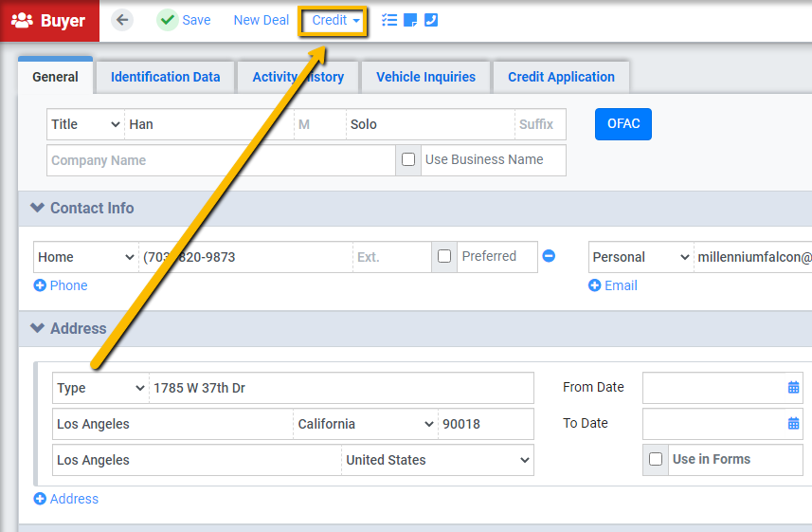The height and width of the screenshot is (532, 812).
Task: Switch to Identification Data tab
Action: pos(165,77)
